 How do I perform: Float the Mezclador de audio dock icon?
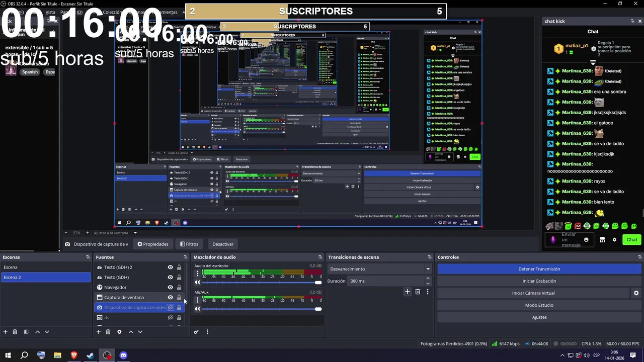(320, 257)
